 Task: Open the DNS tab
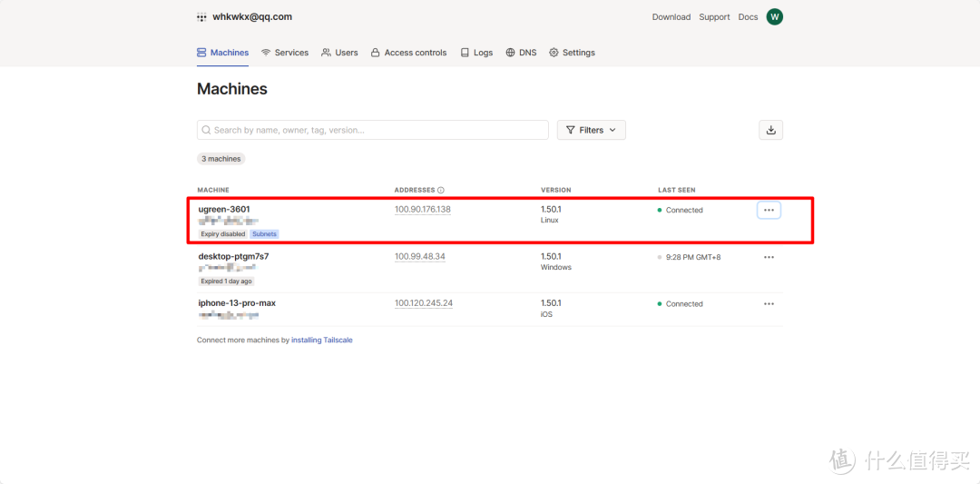521,53
